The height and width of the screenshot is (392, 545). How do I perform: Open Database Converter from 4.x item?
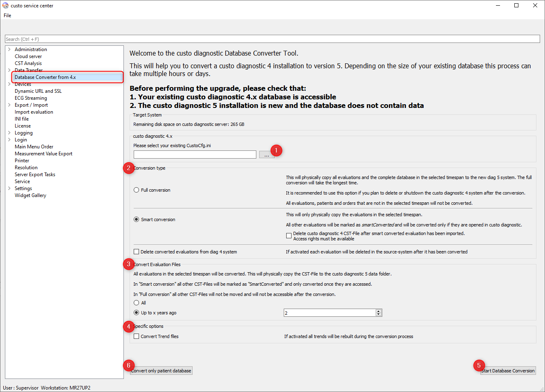45,77
